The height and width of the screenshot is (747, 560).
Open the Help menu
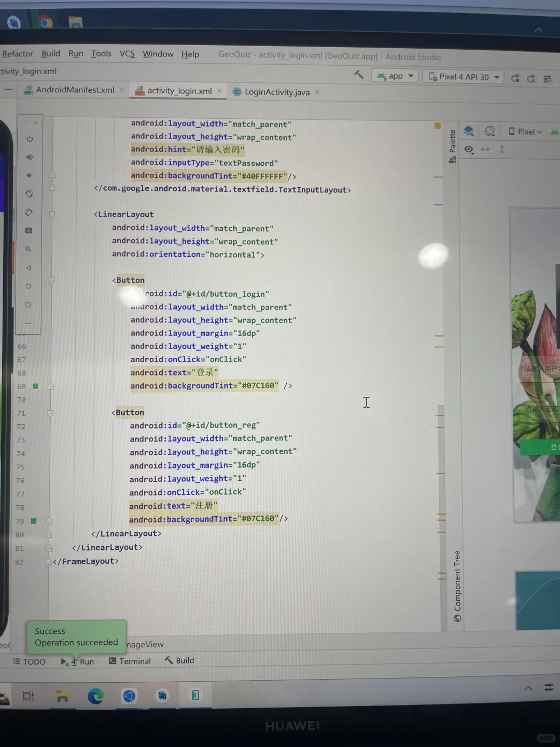pos(190,54)
